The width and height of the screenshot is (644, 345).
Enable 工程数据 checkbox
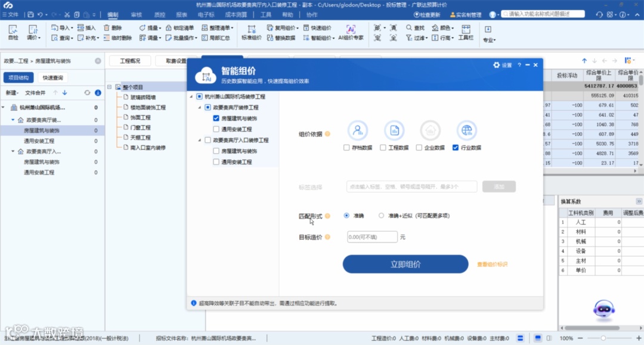coord(383,147)
